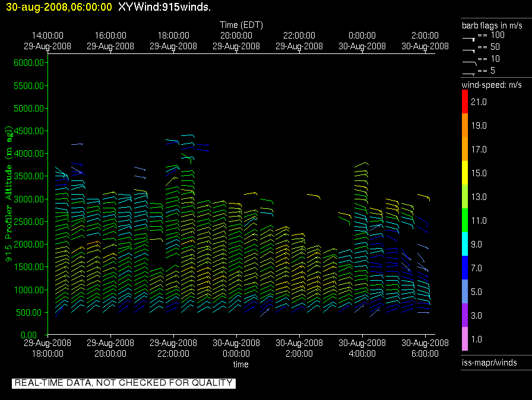Click the 0.00 altitude tick label

pyautogui.click(x=28, y=335)
